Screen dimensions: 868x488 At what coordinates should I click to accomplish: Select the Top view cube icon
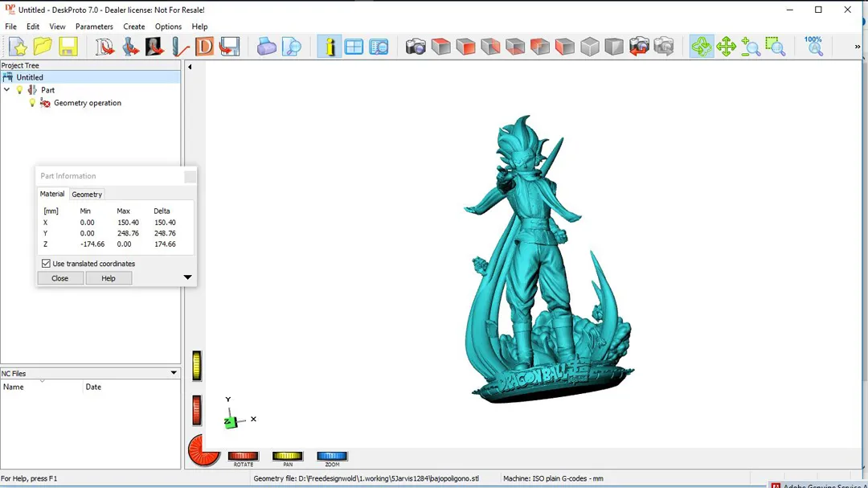pos(440,47)
